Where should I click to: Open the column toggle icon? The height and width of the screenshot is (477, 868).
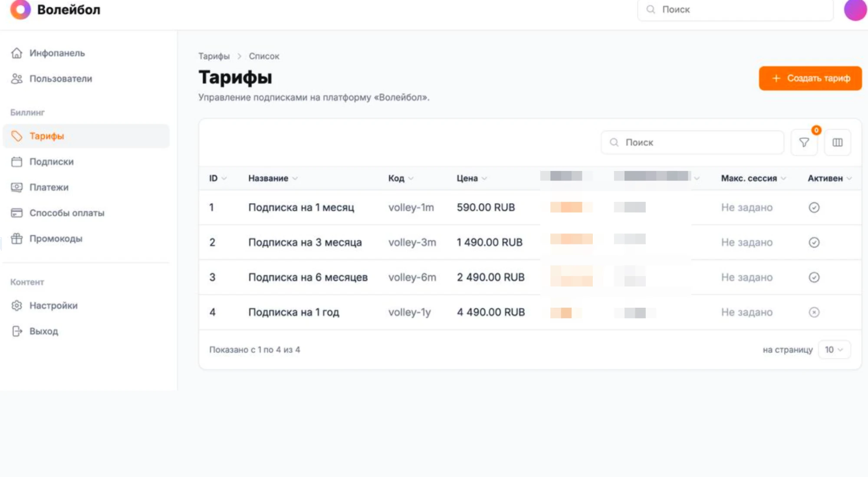coord(837,142)
